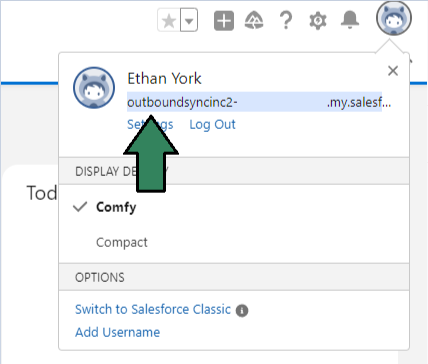
Task: Open the Notifications bell icon
Action: pyautogui.click(x=350, y=20)
